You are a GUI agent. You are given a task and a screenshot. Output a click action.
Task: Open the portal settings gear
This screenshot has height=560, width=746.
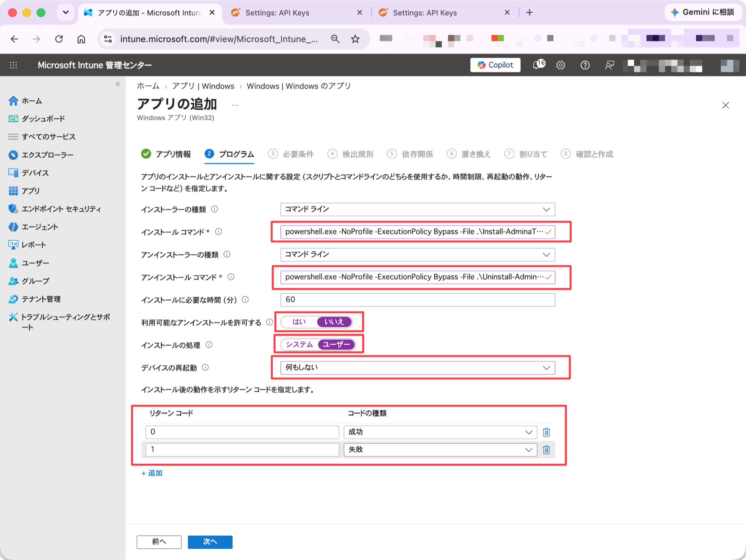[560, 65]
